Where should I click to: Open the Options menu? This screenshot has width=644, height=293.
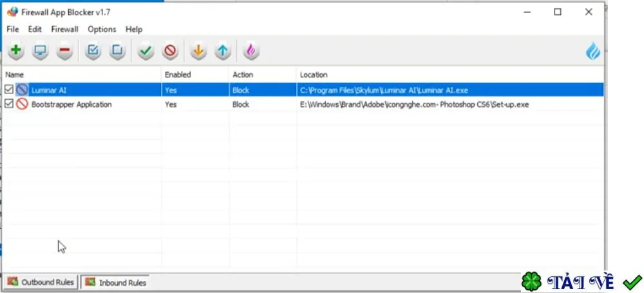(102, 29)
